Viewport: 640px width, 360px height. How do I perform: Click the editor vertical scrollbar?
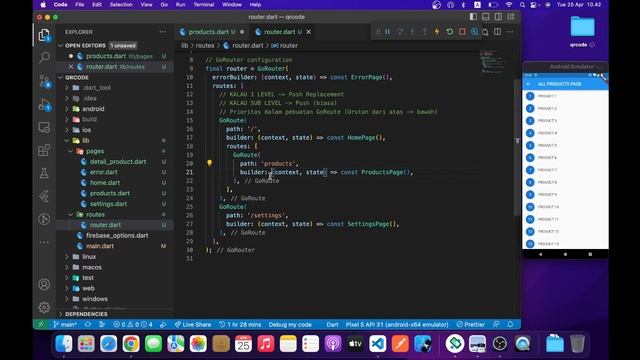tap(518, 147)
